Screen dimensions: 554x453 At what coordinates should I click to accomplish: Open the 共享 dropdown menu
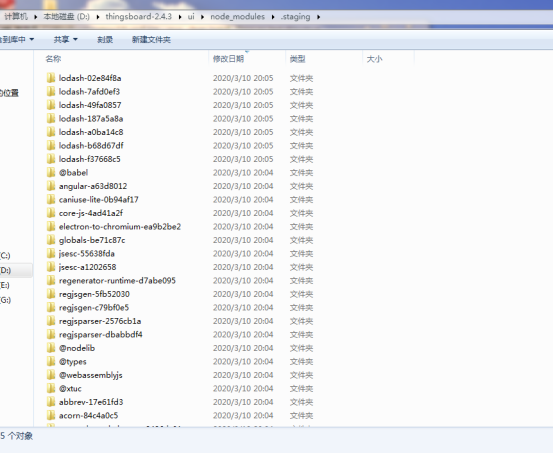click(x=66, y=39)
